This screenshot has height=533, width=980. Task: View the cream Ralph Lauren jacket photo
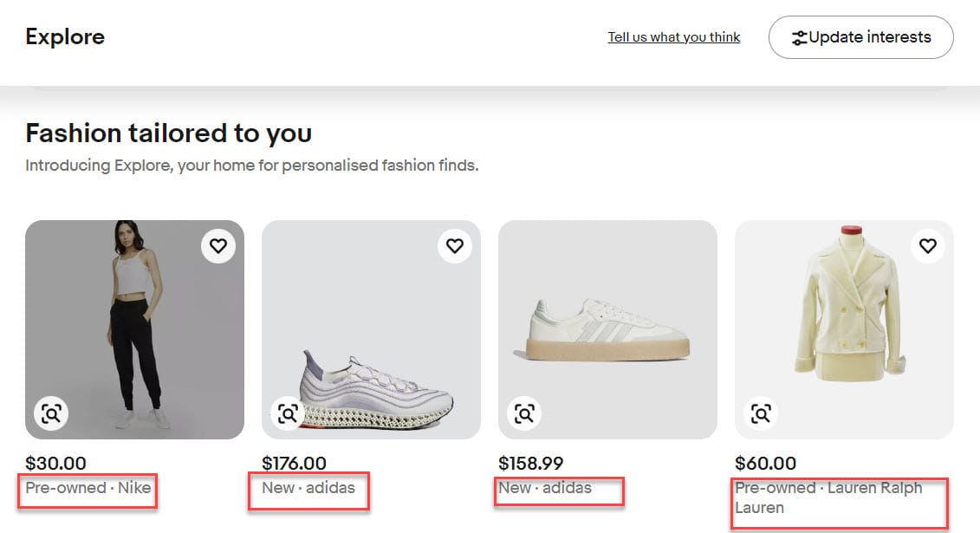pyautogui.click(x=844, y=329)
